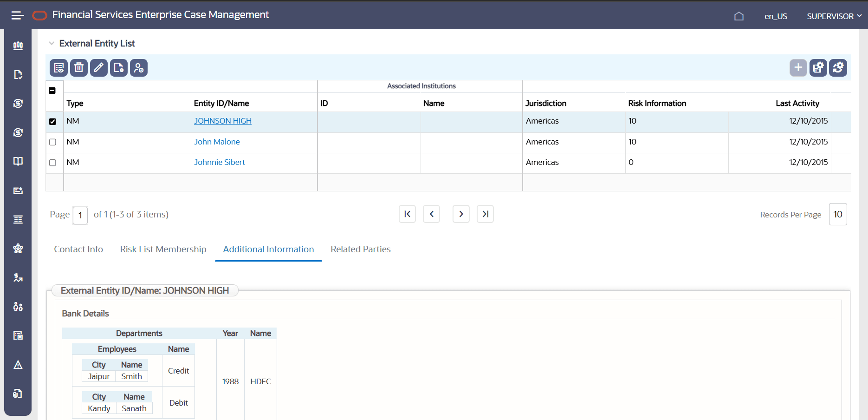Screen dimensions: 868x420
Task: Click the view details toolbar icon
Action: click(x=59, y=68)
